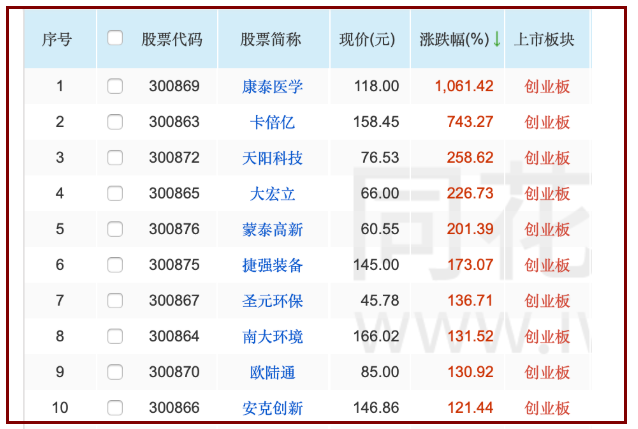Check the box for stock 300866
This screenshot has width=638, height=429.
click(x=115, y=408)
